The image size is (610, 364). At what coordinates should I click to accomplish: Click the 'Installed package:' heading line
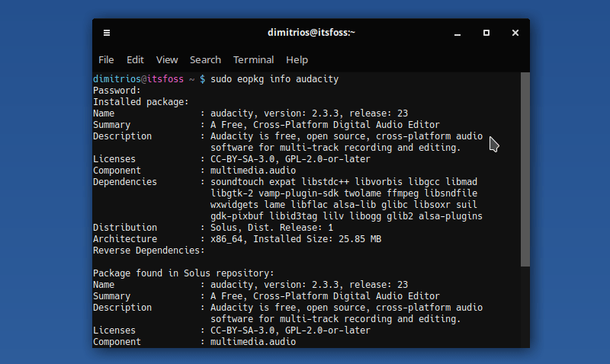pos(141,102)
